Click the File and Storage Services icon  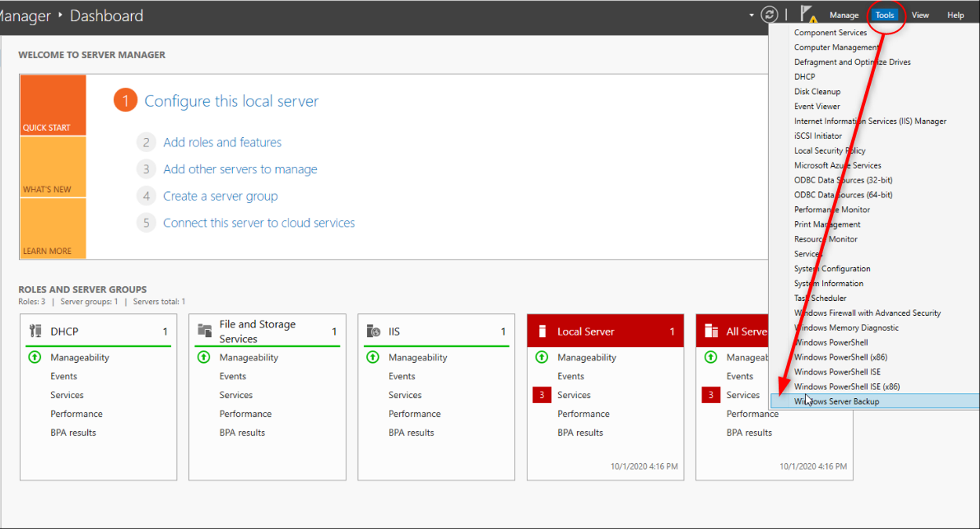205,330
